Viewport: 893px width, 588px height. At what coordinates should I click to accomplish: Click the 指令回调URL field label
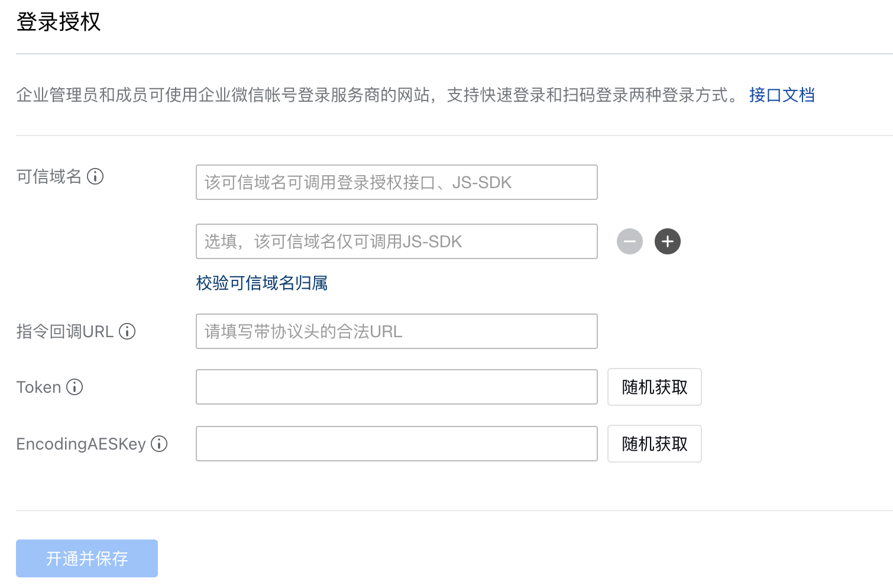pyautogui.click(x=65, y=331)
